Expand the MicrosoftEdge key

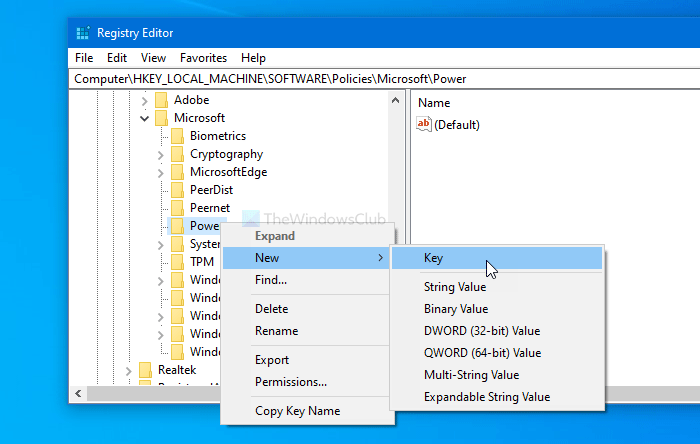pyautogui.click(x=160, y=173)
